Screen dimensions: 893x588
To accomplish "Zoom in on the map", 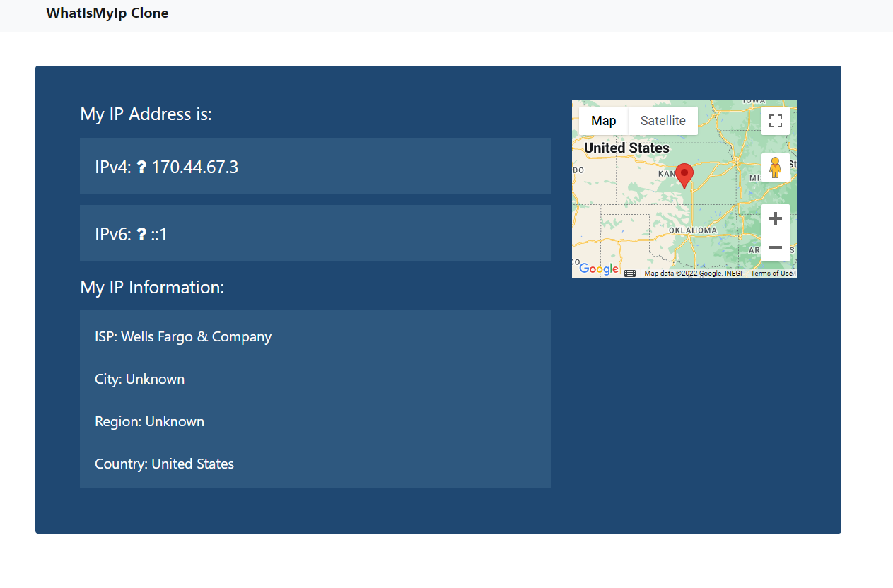I will pos(775,218).
